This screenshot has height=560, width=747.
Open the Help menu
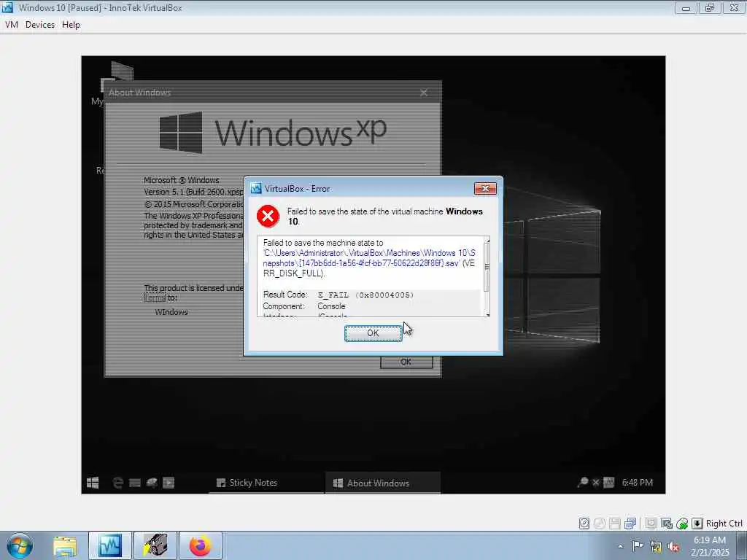point(71,25)
